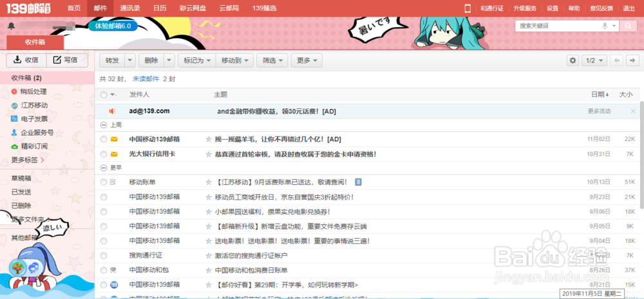
Task: Go to previous page arrow
Action: pyautogui.click(x=616, y=61)
